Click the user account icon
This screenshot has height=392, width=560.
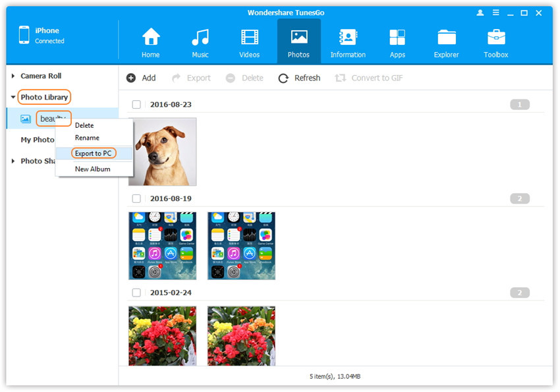click(480, 13)
